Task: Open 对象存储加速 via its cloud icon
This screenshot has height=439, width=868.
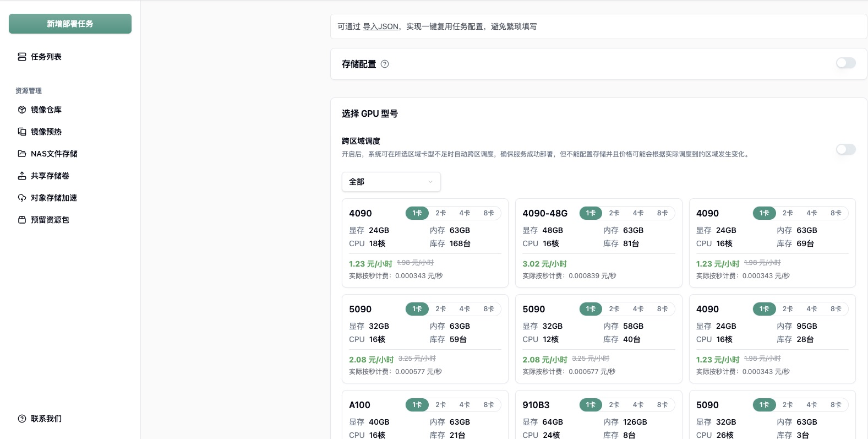Action: click(x=22, y=198)
